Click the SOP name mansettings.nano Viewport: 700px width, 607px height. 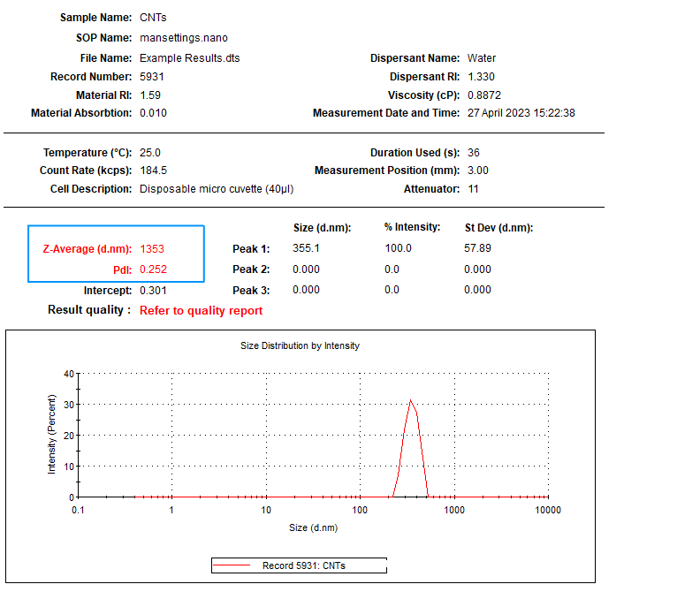pos(184,38)
